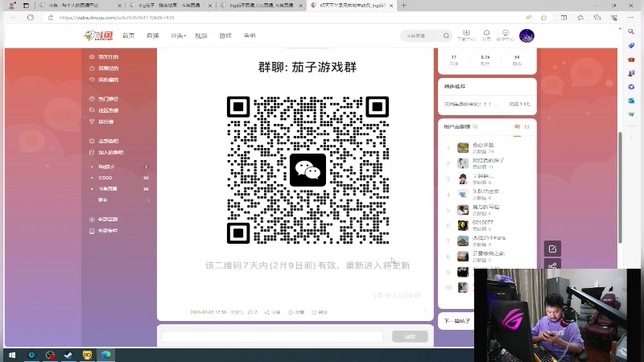Switch to the second browser tab
644x362 pixels.
171,6
